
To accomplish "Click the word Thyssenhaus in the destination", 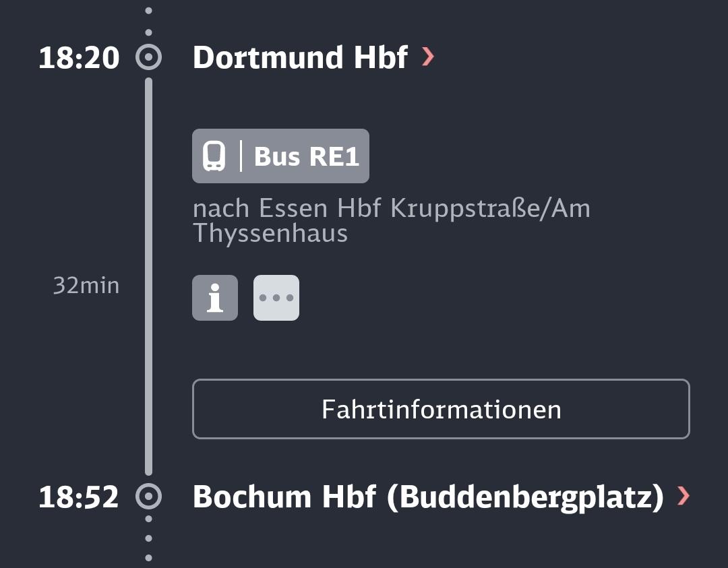I will tap(270, 233).
